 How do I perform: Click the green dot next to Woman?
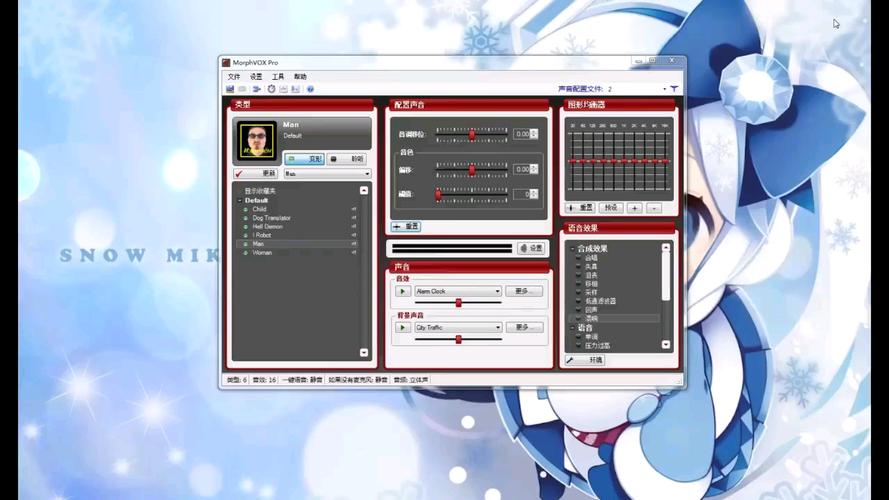tap(245, 253)
